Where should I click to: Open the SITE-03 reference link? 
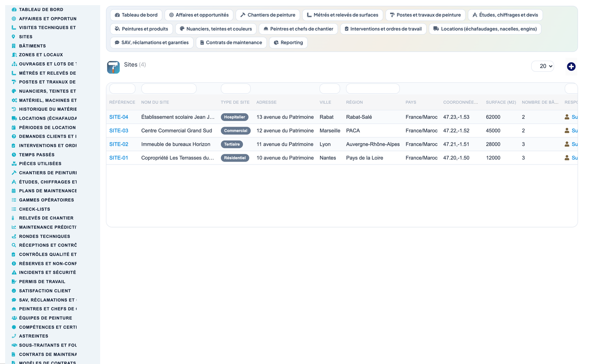coord(119,131)
